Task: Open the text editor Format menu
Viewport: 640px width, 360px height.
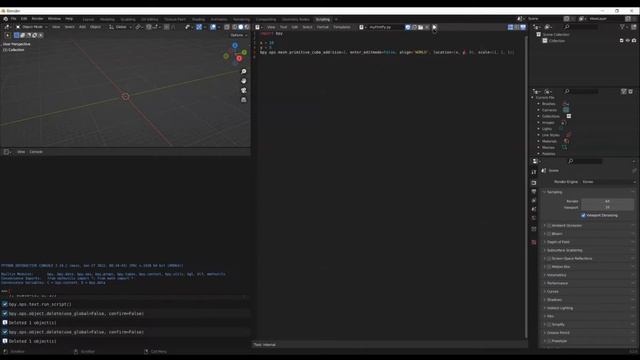Action: [322, 27]
